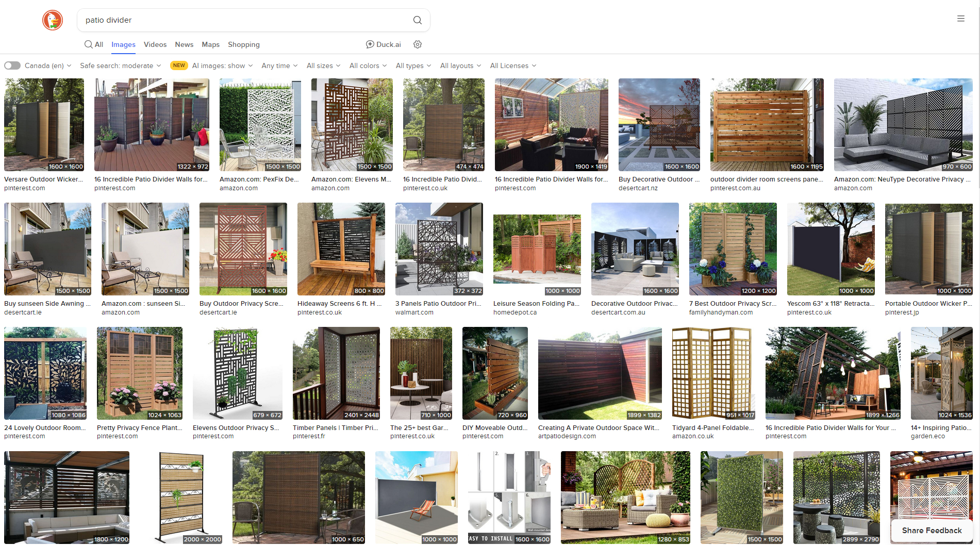Click the Amazon.com: Elevens title link

tap(352, 179)
